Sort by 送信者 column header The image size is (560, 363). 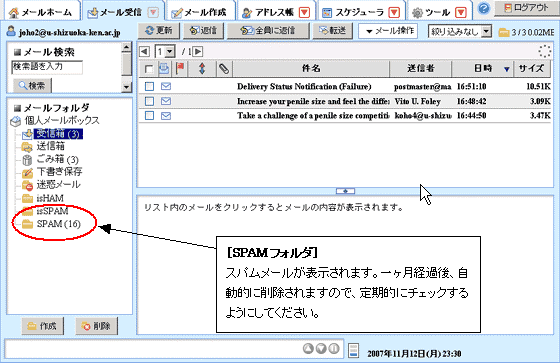pos(420,68)
